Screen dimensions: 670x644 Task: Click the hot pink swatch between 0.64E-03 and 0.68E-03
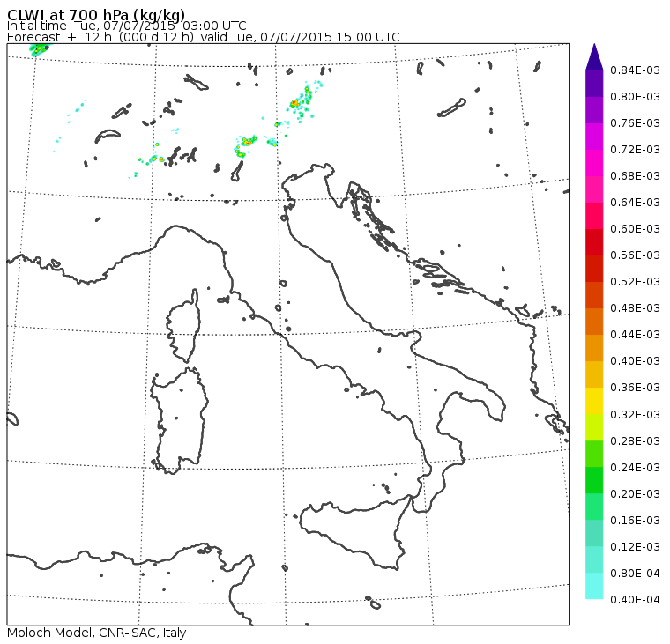594,189
